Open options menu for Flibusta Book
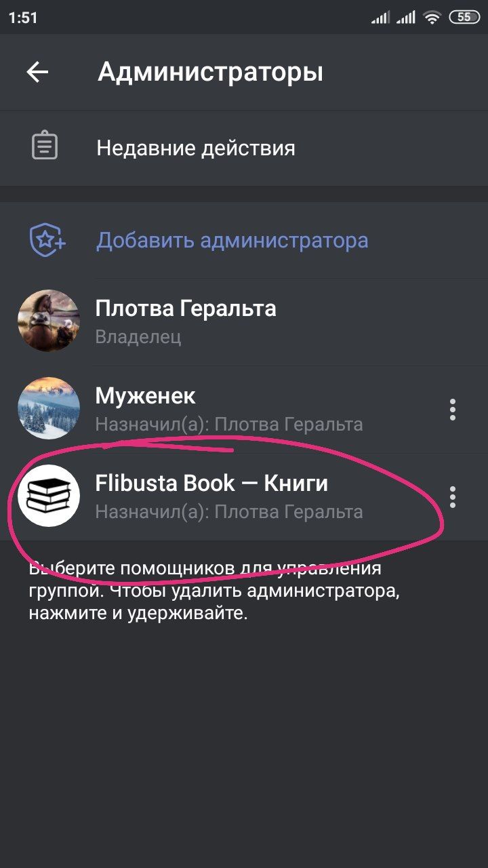 (453, 497)
